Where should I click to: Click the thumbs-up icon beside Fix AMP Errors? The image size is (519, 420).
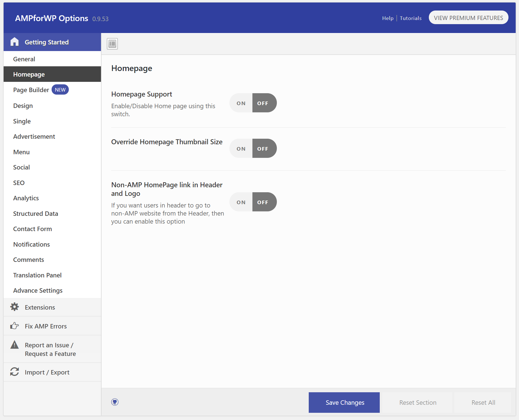pyautogui.click(x=14, y=326)
